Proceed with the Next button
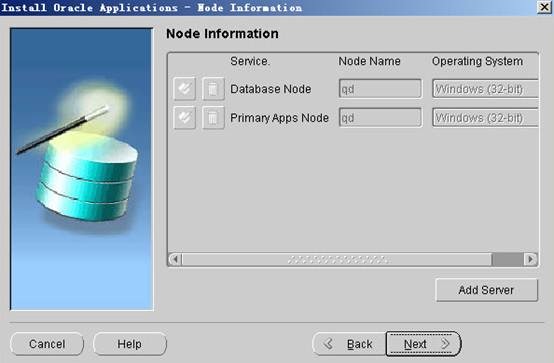Viewport: 554px width, 363px height. (x=423, y=344)
